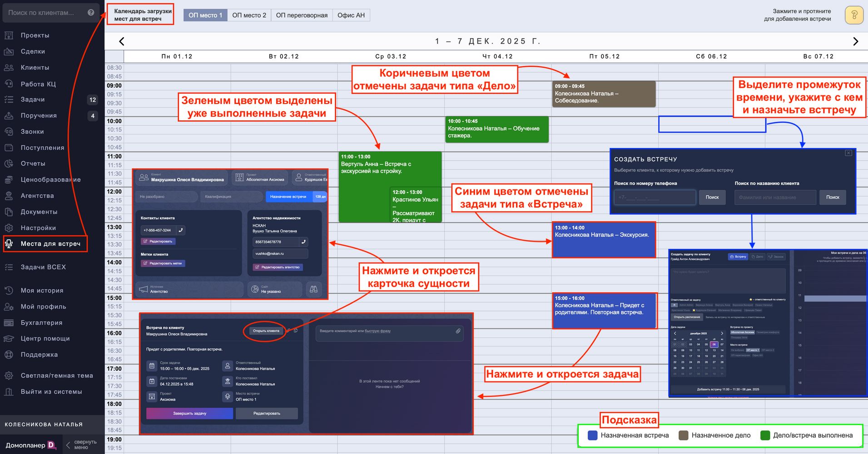Open the Клиенты list
868x454 pixels.
point(35,68)
